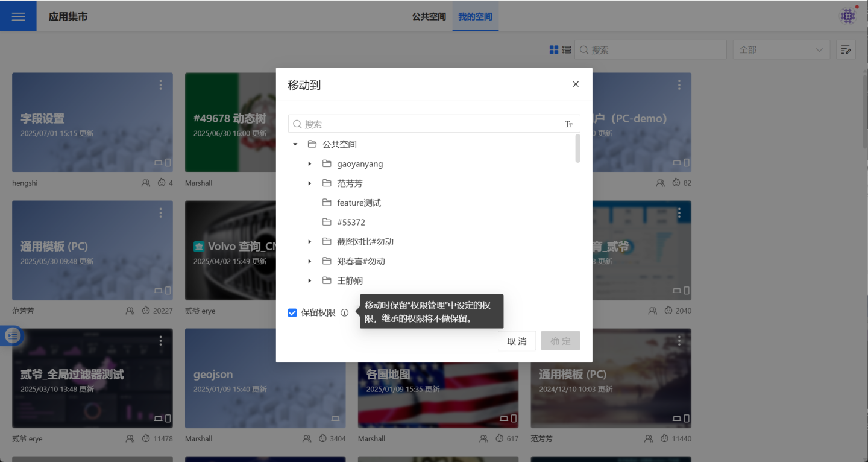Click the folder tree scrollbar
The height and width of the screenshot is (462, 868).
(x=577, y=148)
